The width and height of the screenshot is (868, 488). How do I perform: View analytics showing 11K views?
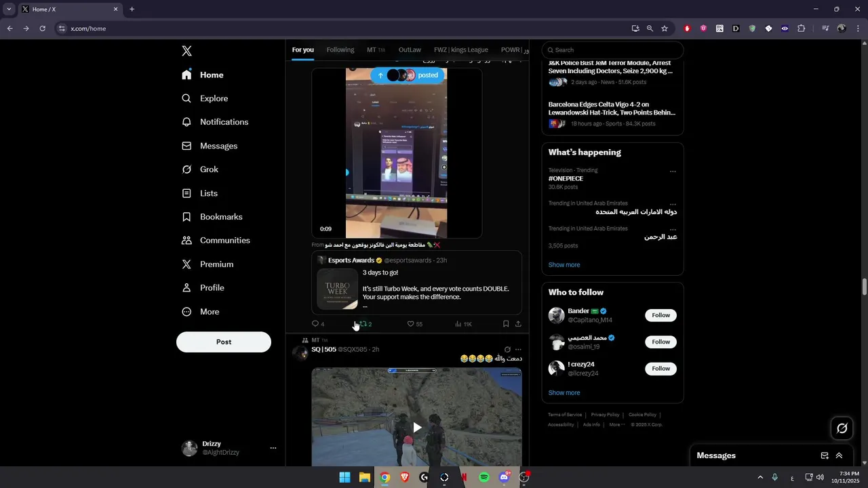coord(463,324)
